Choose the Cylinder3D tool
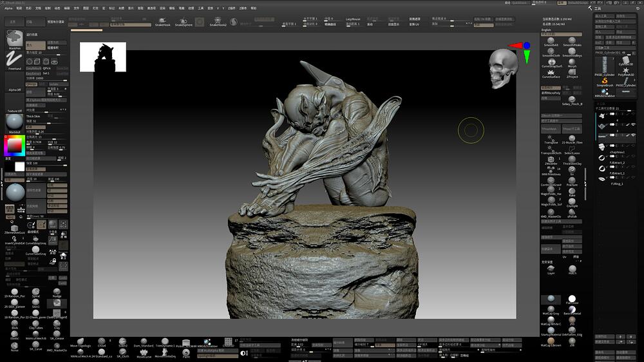The image size is (644, 362). [625, 61]
